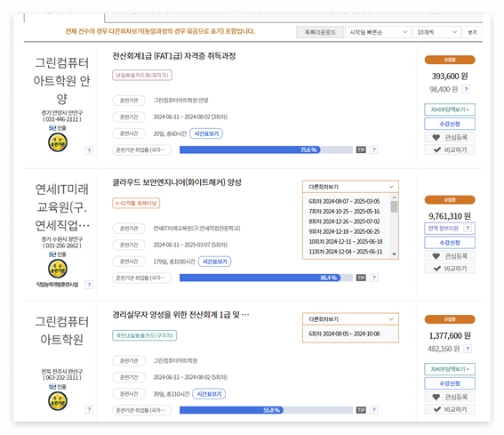Click the checkmark 비교하기 for 9,761,310 원 course
This screenshot has height=435, width=504.
tap(450, 269)
